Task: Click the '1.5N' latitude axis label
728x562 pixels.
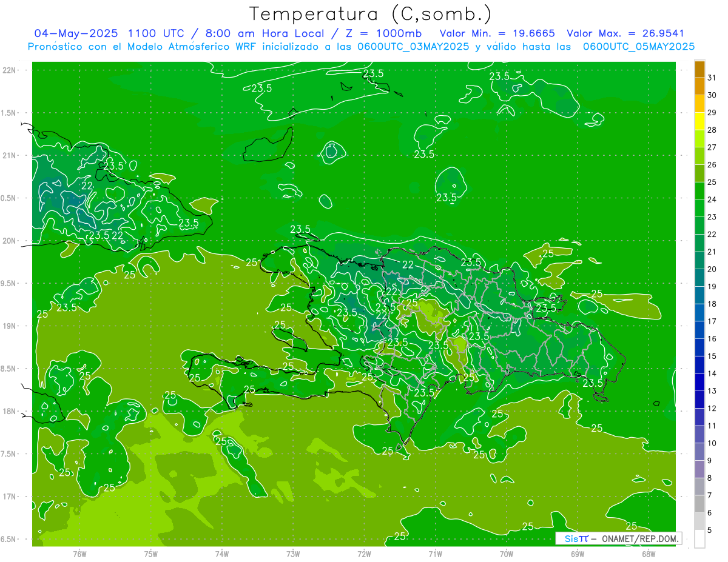Action: [9, 113]
